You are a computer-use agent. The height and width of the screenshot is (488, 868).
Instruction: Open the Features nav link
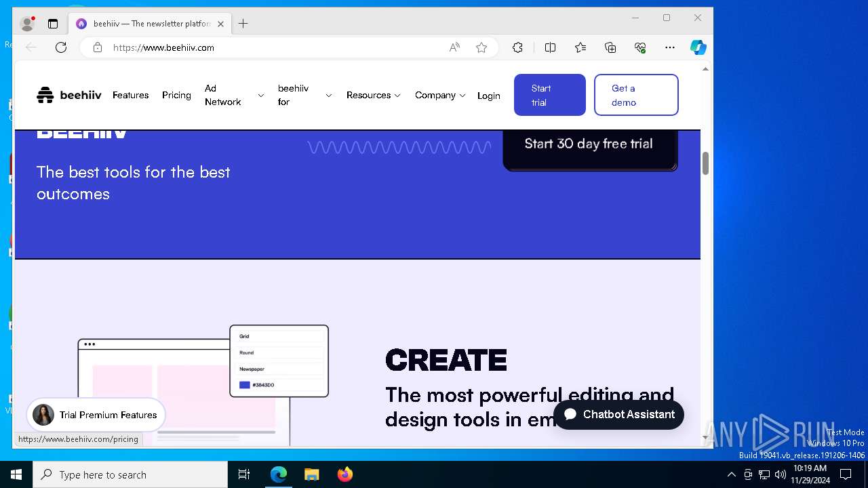(130, 95)
